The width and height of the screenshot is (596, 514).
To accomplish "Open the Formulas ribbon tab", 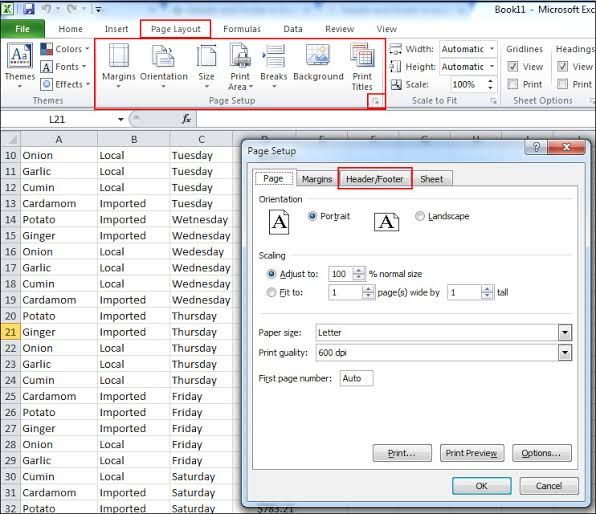I will click(x=242, y=29).
